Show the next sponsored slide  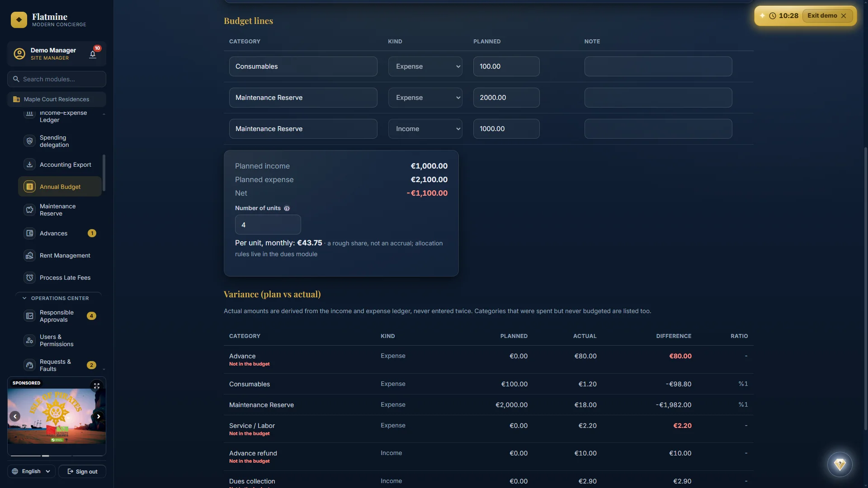98,416
